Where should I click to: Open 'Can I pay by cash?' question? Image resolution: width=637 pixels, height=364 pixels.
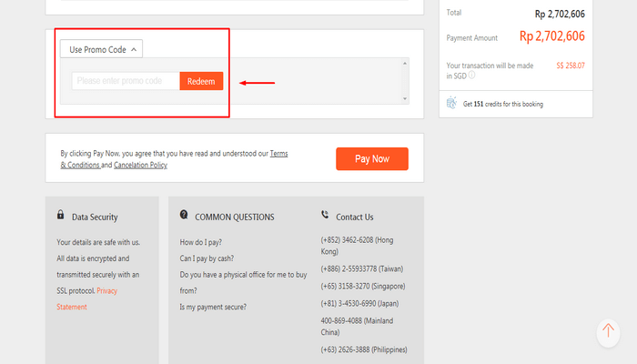207,258
